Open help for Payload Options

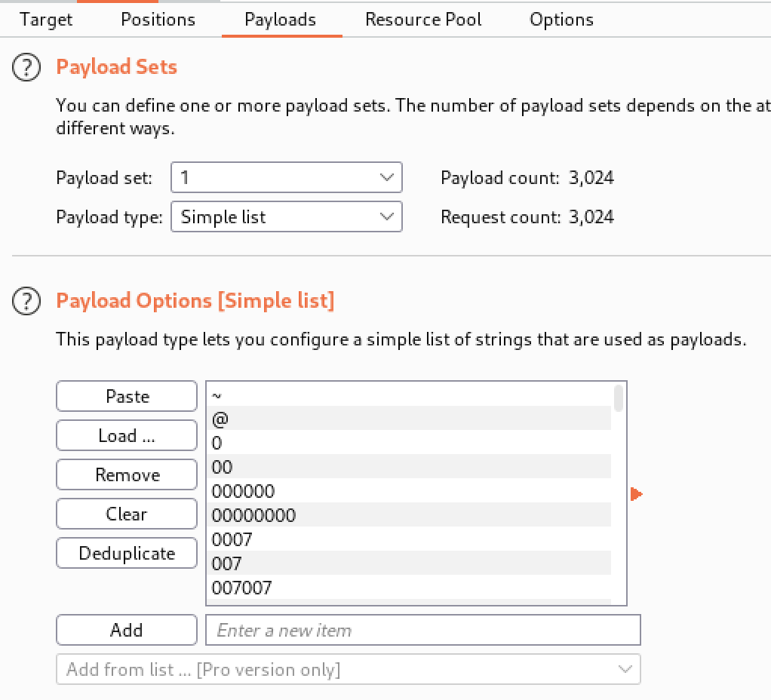tap(26, 301)
